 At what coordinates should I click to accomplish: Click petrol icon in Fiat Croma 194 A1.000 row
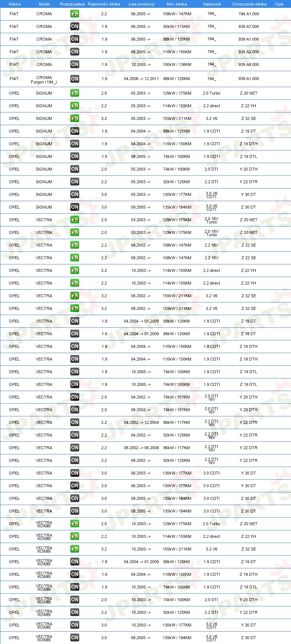(75, 14)
